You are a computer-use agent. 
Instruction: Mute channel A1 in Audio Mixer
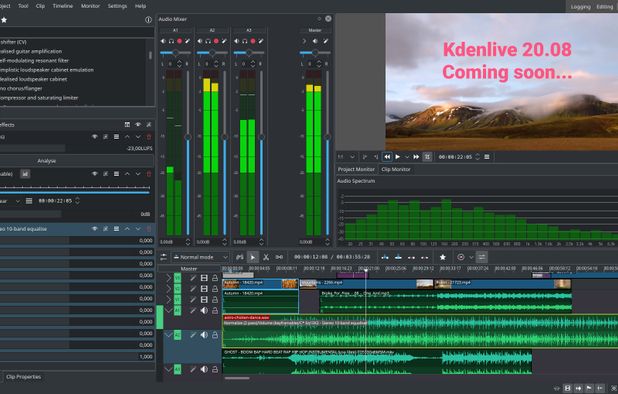(163, 41)
